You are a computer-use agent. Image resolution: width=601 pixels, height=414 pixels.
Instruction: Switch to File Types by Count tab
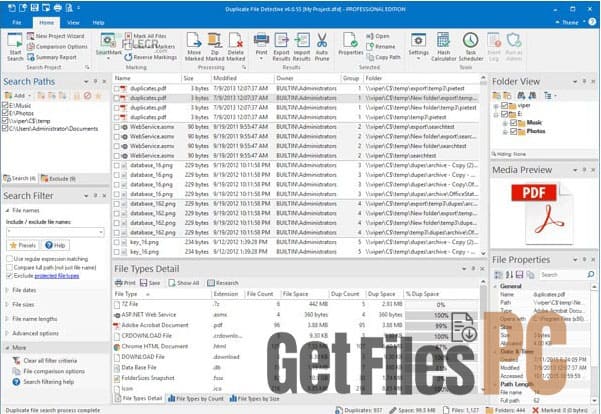click(196, 399)
